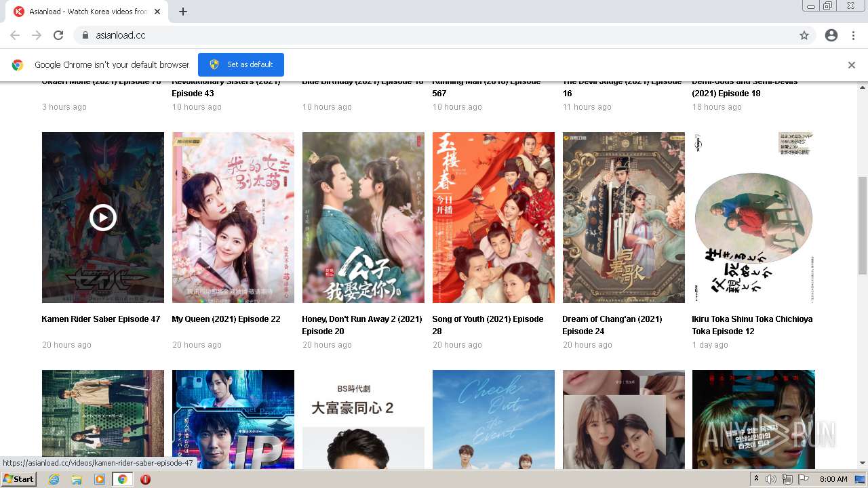Click the network tray icon
Viewport: 868px width, 488px height.
(787, 479)
